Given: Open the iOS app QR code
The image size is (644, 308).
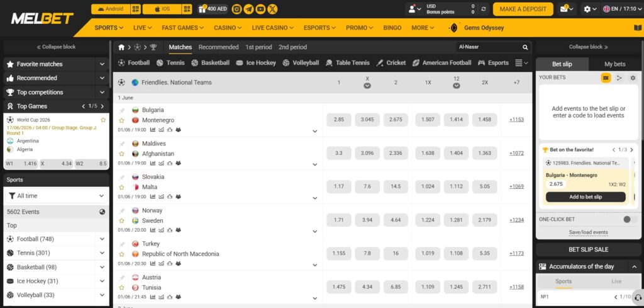Looking at the screenshot, I should (187, 9).
